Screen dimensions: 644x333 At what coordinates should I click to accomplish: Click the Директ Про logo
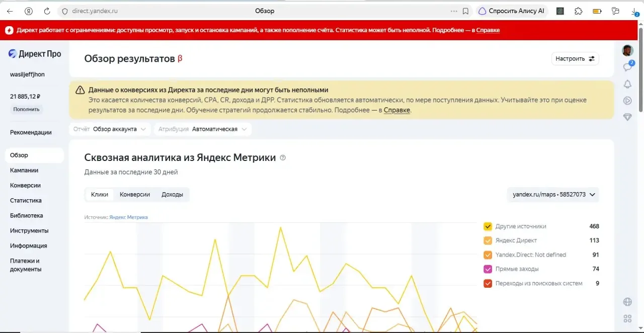click(35, 54)
